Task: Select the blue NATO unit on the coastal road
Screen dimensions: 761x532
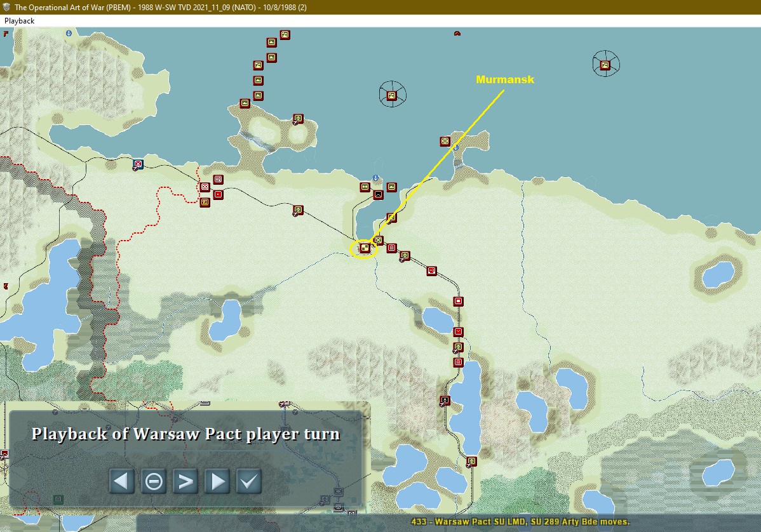Action: pos(138,164)
